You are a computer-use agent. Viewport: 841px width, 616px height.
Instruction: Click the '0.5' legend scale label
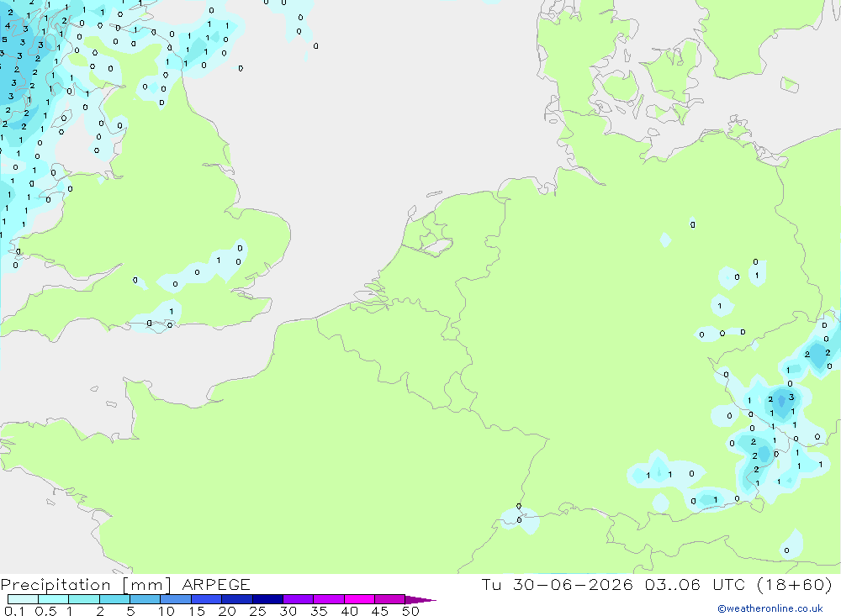[45, 611]
